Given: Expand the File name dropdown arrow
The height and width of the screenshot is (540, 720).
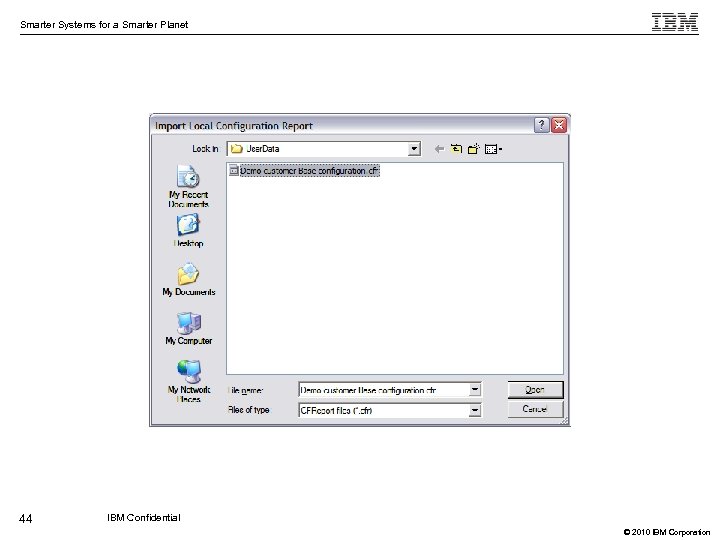Looking at the screenshot, I should (x=475, y=390).
